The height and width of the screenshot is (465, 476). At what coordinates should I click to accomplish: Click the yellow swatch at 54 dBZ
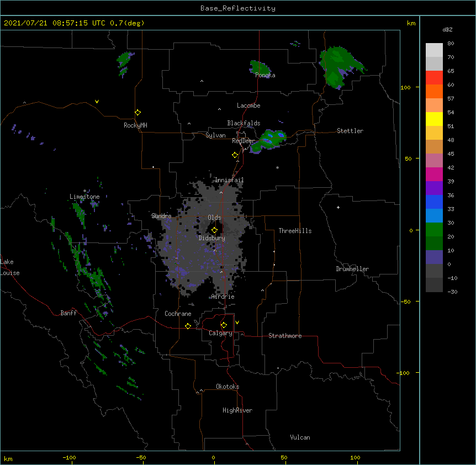point(434,119)
